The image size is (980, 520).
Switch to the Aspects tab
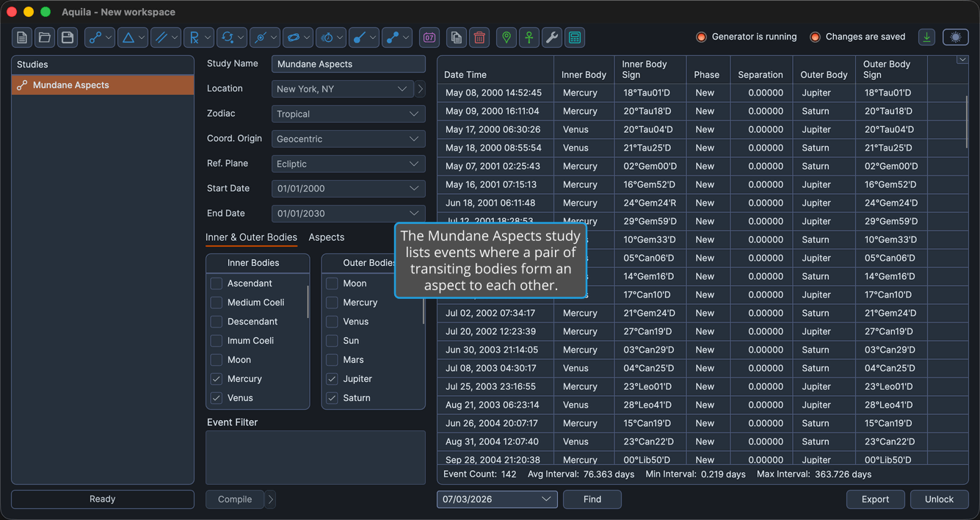pos(327,237)
